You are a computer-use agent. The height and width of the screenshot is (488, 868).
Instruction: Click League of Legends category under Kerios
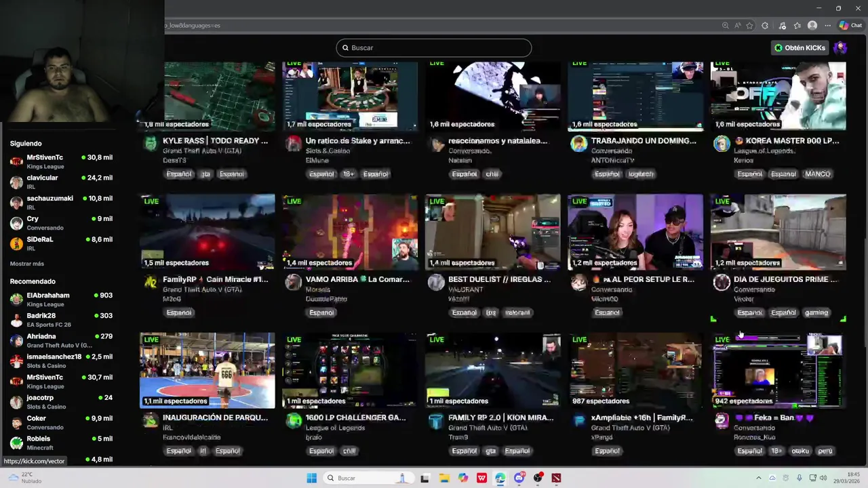click(763, 151)
